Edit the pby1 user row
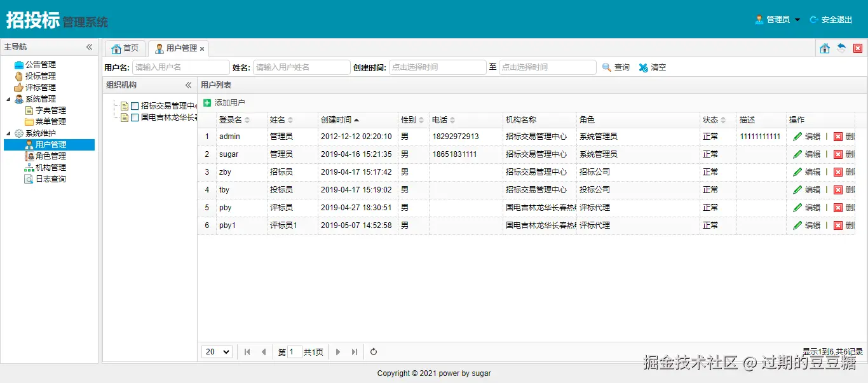The height and width of the screenshot is (383, 868). coord(807,225)
